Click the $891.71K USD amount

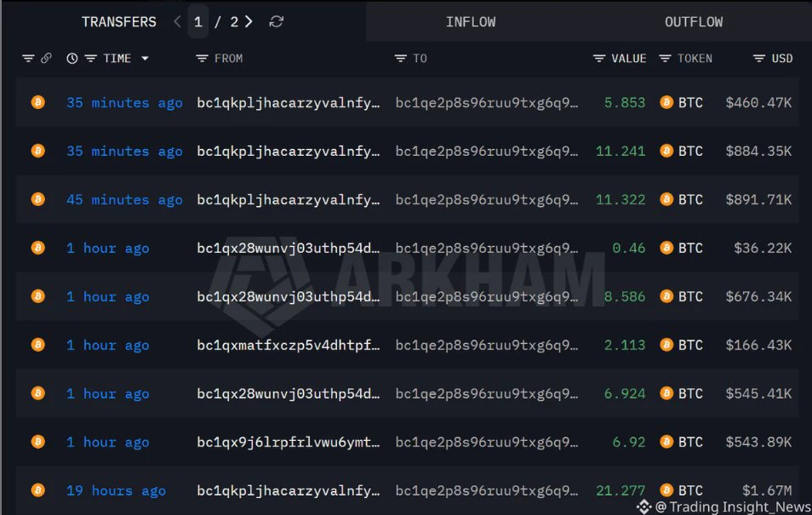[758, 199]
